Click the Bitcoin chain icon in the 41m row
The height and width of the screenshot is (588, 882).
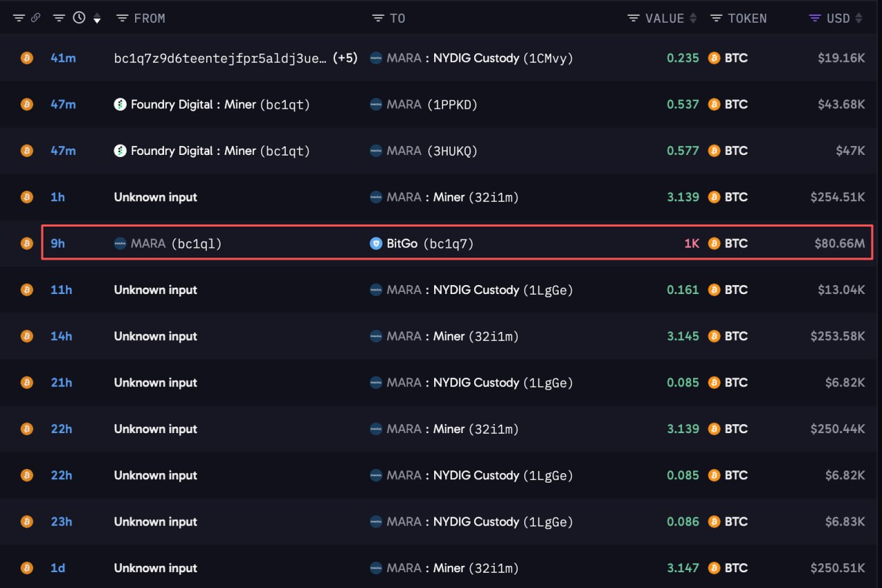coord(26,58)
